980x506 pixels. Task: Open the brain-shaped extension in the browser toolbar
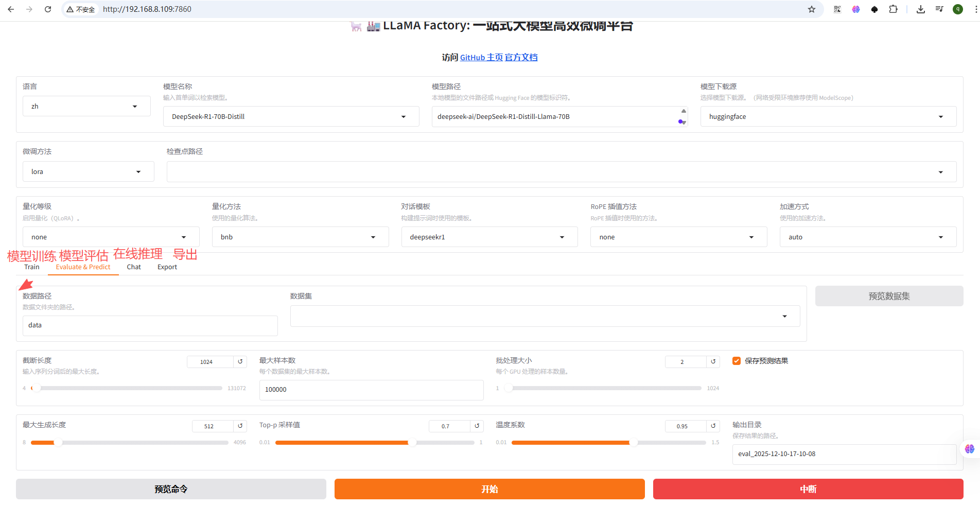856,9
